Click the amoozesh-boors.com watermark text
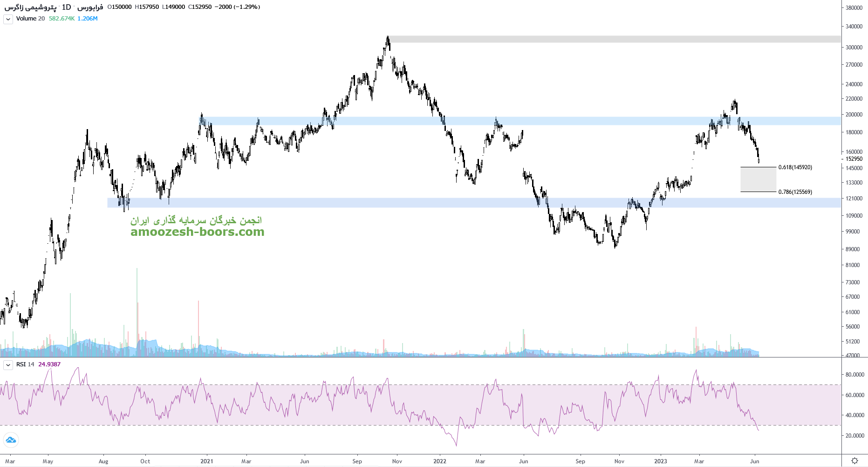 pos(197,232)
